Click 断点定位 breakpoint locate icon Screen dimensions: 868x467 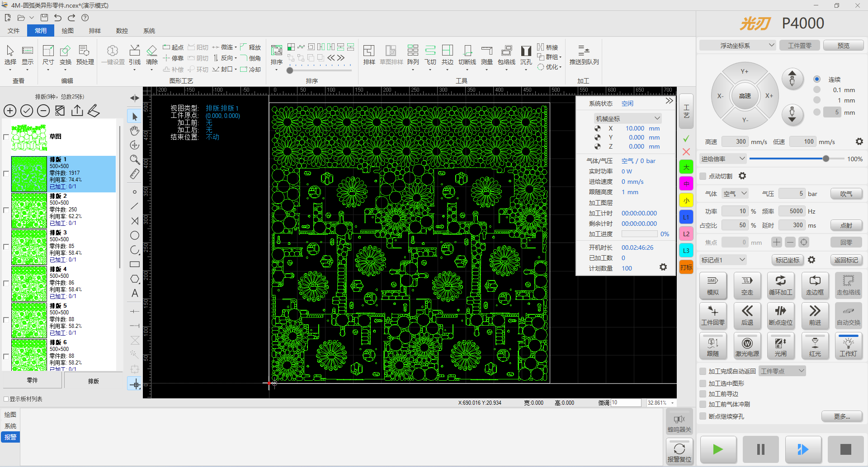point(781,316)
